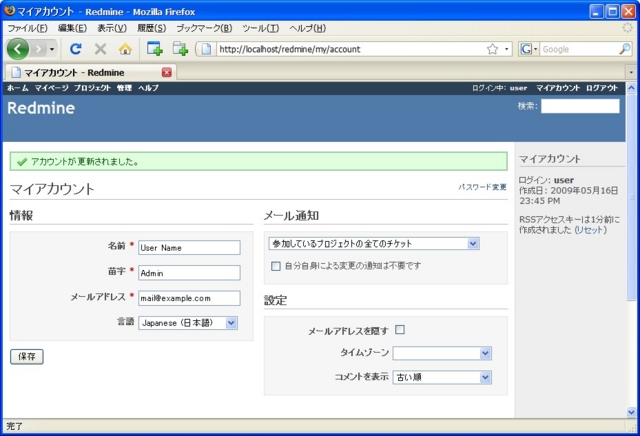Screen dimensions: 640x436
Task: Select the マイアカウント - Redmine tab
Action: [x=90, y=72]
